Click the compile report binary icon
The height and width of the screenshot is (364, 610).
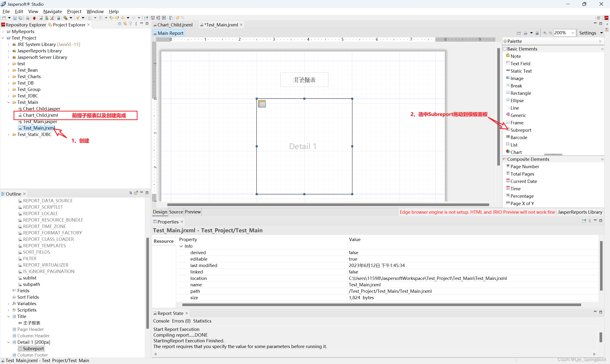526,33
